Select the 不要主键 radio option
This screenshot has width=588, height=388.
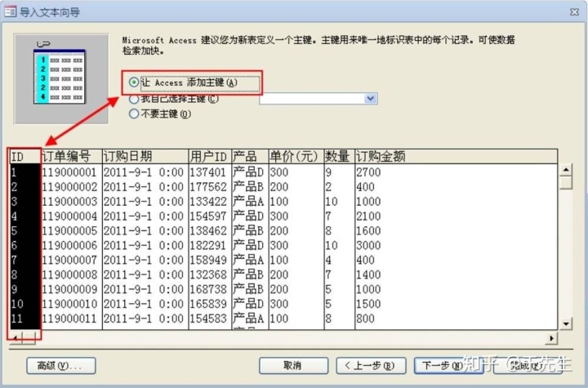pos(133,114)
